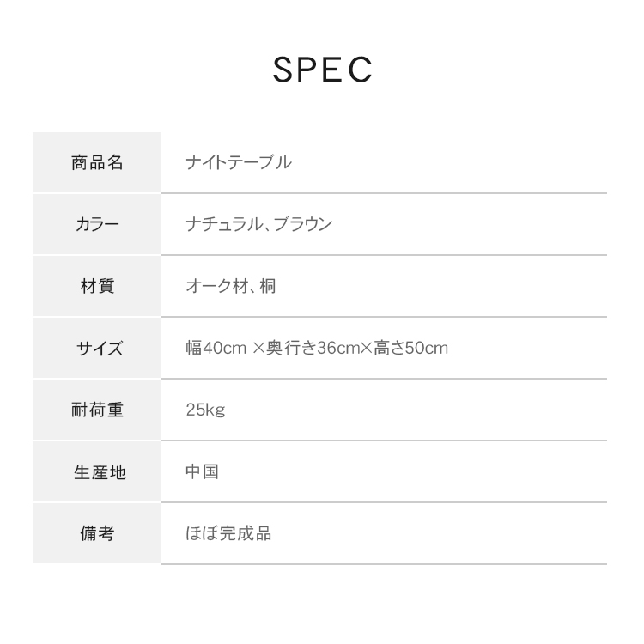Click the 桐 material text
Image resolution: width=644 pixels, height=644 pixels.
click(268, 286)
